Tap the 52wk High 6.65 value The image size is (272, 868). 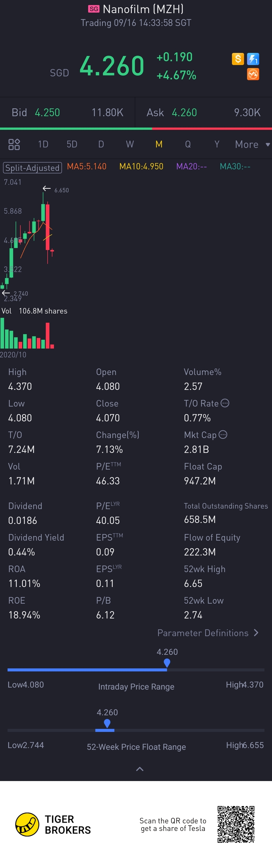(x=193, y=584)
